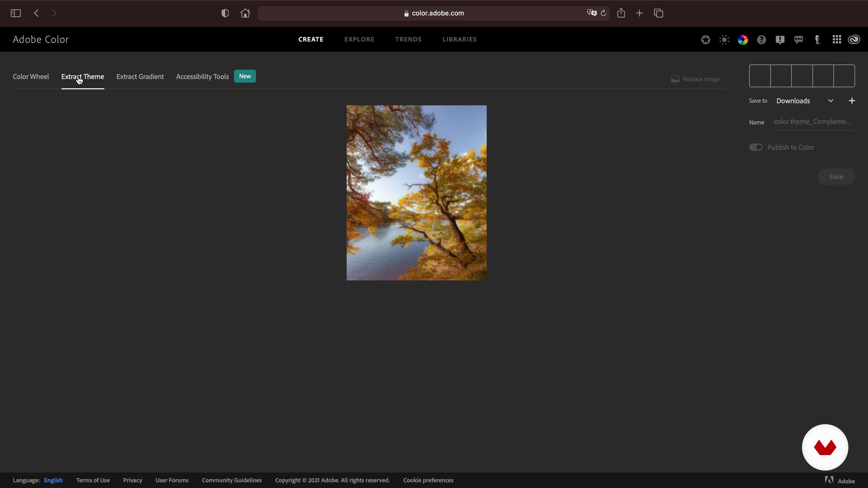The image size is (868, 488).
Task: Switch to the Color Wheel tab
Action: click(x=31, y=76)
